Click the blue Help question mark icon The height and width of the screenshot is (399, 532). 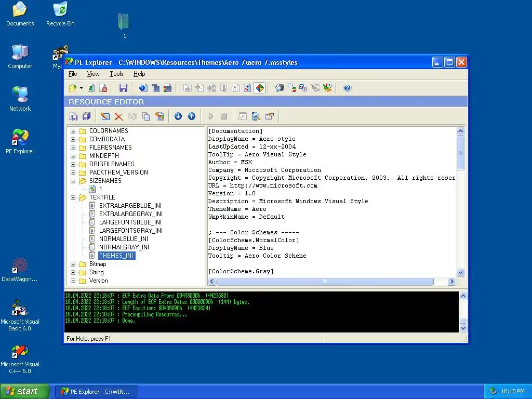coord(347,88)
